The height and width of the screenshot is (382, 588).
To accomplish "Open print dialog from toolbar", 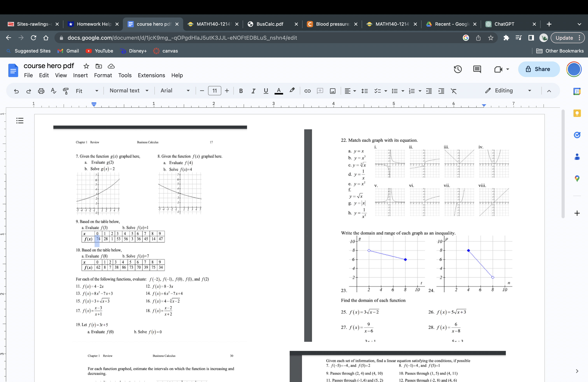I will pos(41,91).
